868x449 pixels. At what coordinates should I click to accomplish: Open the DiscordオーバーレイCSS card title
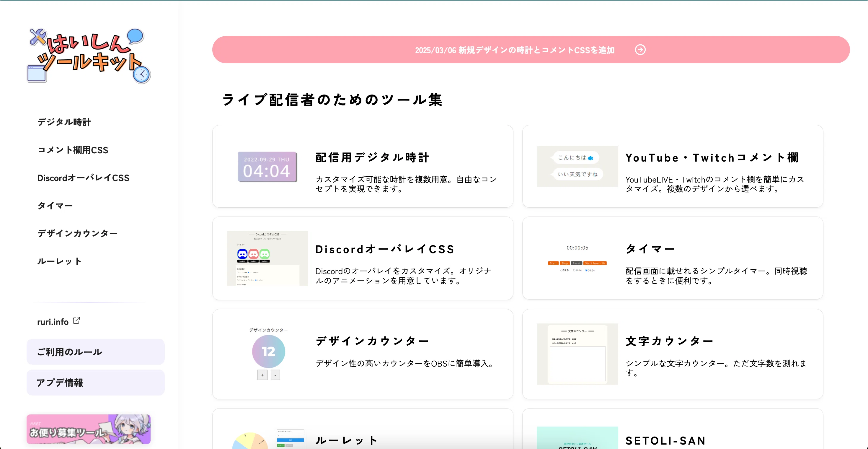[385, 249]
